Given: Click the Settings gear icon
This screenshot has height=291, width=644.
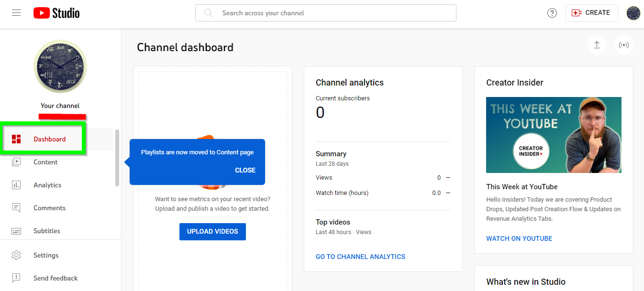Looking at the screenshot, I should coord(16,255).
